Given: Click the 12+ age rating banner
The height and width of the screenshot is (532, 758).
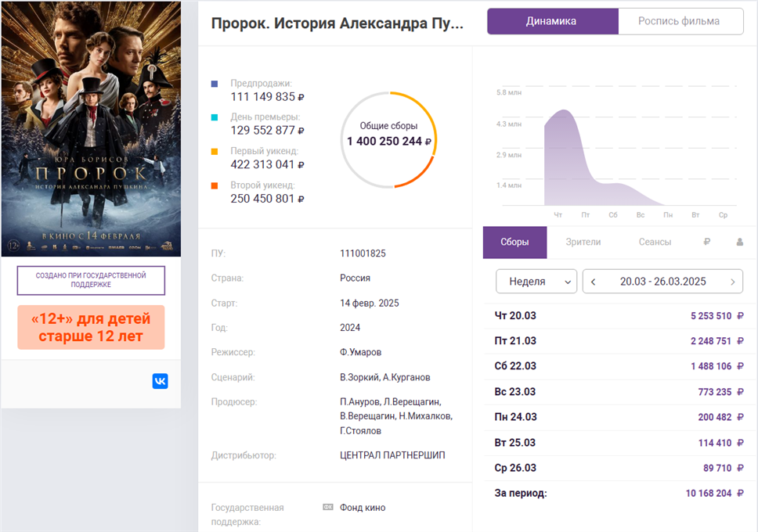Looking at the screenshot, I should tap(91, 327).
